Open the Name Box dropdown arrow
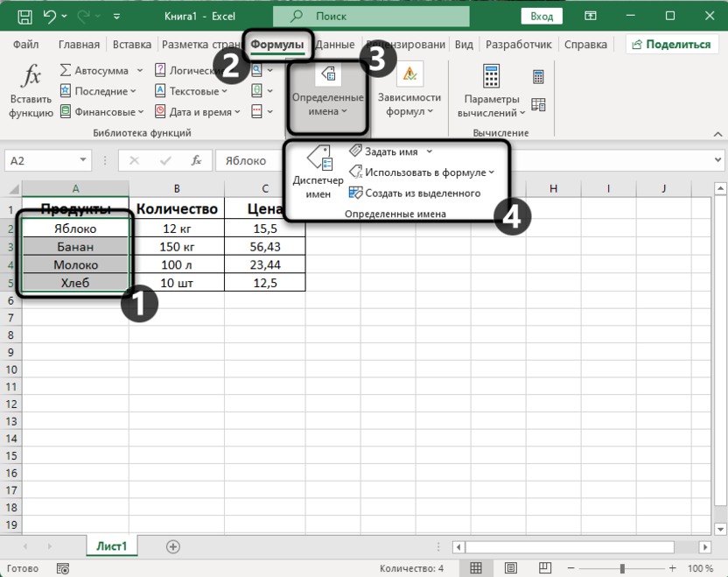The width and height of the screenshot is (728, 577). coord(83,160)
